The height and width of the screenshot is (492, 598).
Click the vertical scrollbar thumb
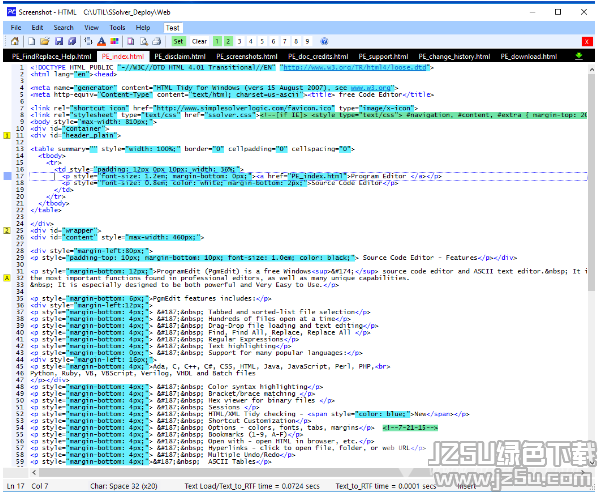592,182
